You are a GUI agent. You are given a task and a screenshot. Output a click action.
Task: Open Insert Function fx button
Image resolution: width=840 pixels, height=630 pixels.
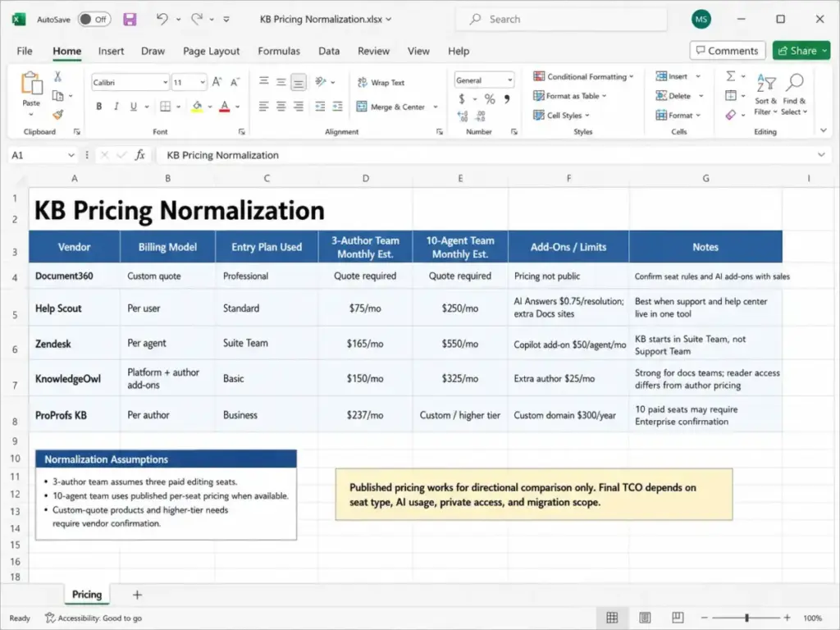pos(139,155)
